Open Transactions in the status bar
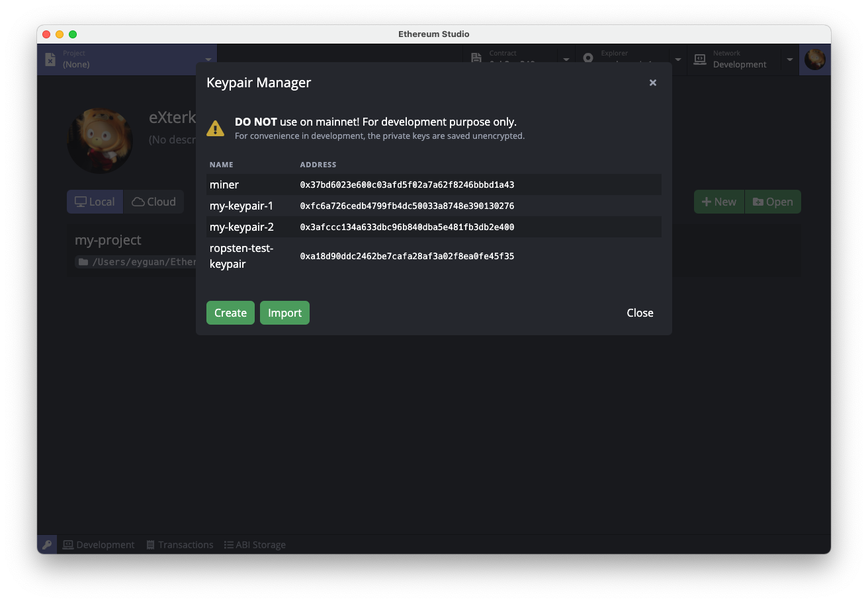 tap(179, 545)
